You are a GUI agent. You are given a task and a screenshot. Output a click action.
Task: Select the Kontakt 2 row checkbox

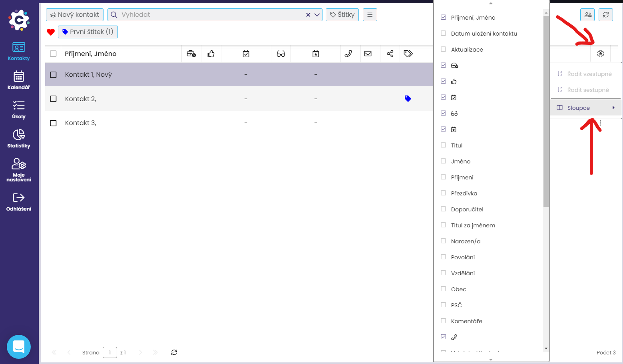54,99
